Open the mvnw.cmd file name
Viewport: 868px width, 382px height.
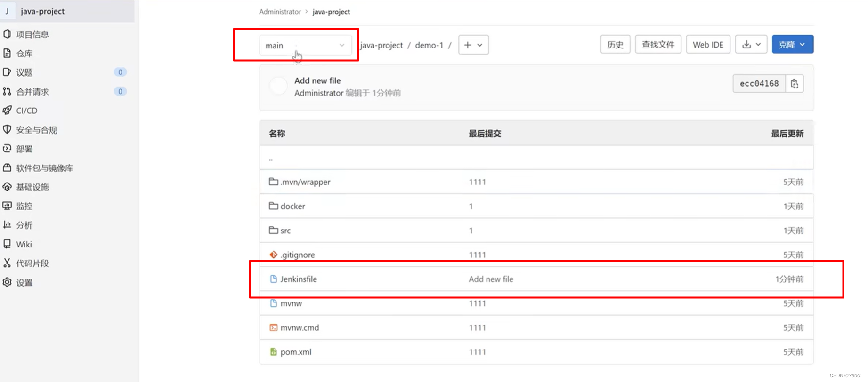pyautogui.click(x=300, y=327)
